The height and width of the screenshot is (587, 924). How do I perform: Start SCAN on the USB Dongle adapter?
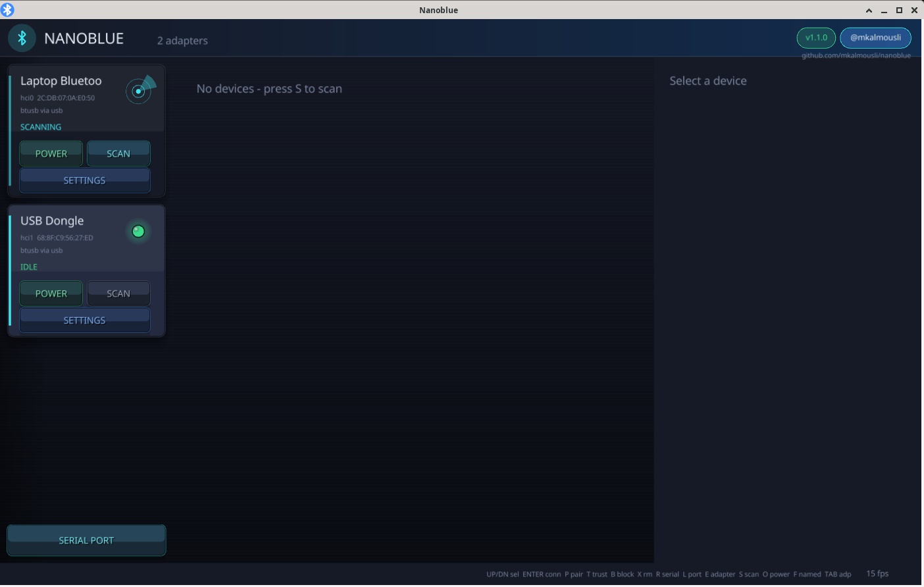click(118, 293)
